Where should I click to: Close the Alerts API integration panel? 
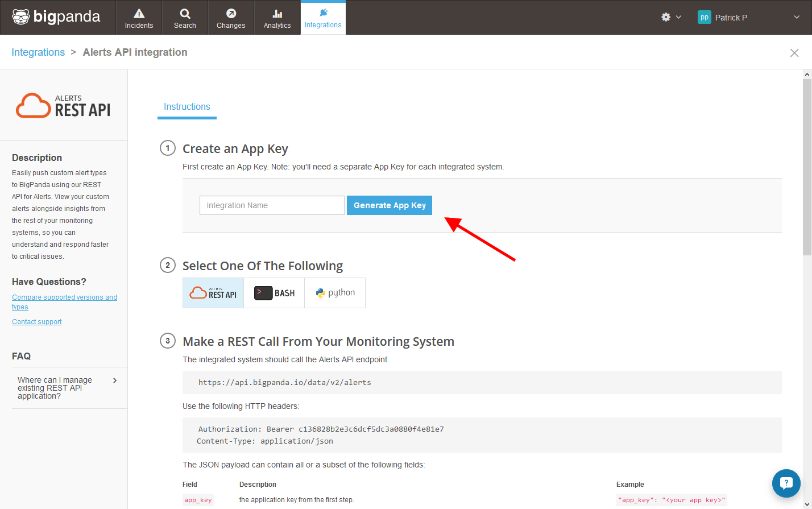pos(794,53)
